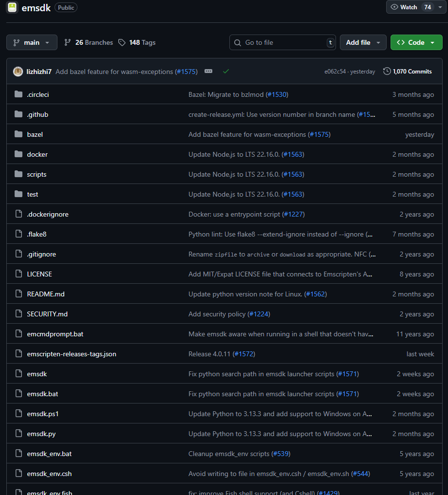Open the docker directory name

click(37, 154)
